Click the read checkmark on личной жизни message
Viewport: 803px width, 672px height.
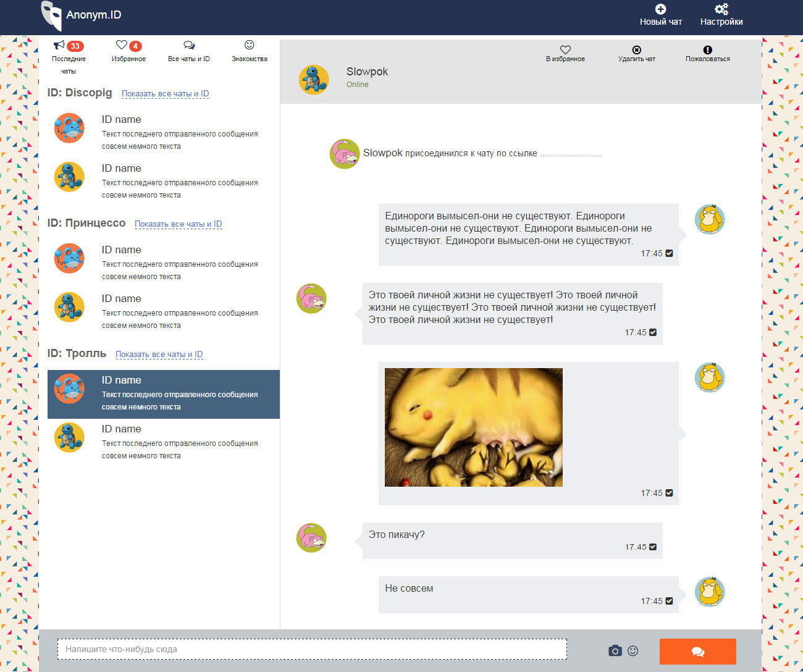pos(653,332)
